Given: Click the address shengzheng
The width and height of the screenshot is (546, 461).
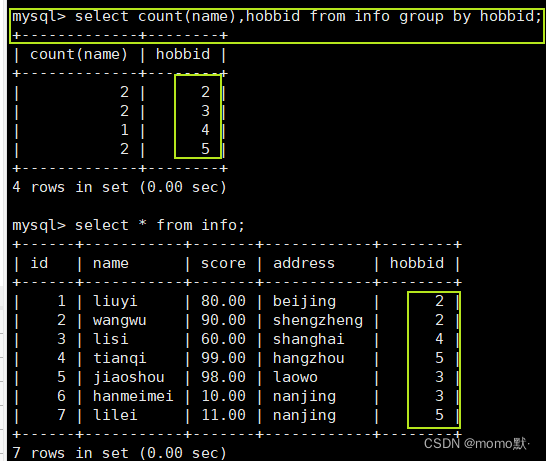Looking at the screenshot, I should point(318,320).
